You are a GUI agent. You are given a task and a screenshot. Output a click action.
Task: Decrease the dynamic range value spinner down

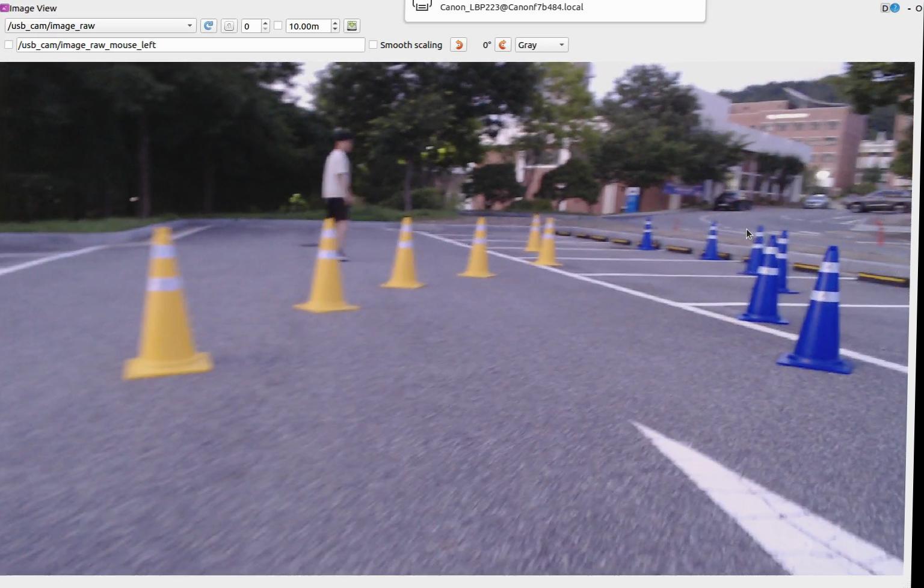coord(265,29)
